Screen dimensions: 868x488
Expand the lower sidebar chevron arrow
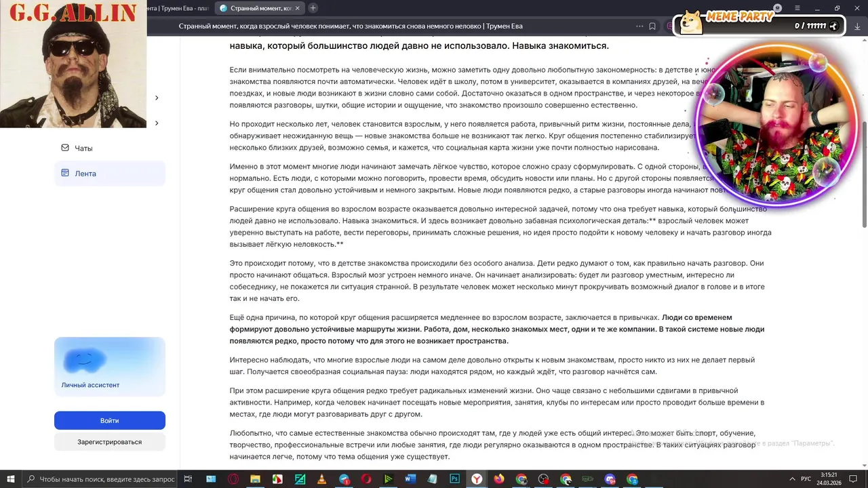point(157,123)
